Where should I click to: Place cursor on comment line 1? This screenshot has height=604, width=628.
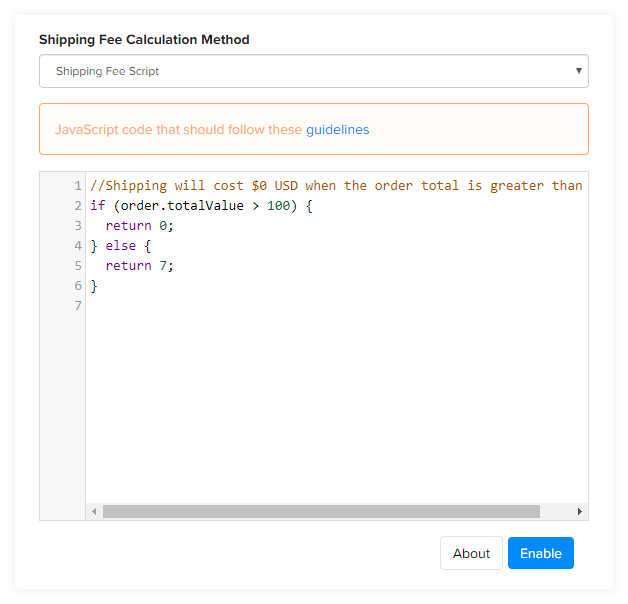click(x=336, y=185)
